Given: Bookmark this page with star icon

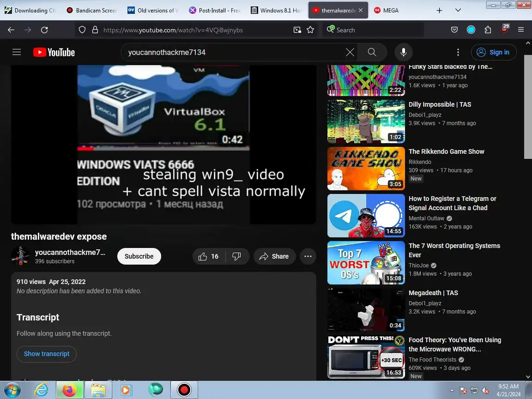Looking at the screenshot, I should click(310, 30).
